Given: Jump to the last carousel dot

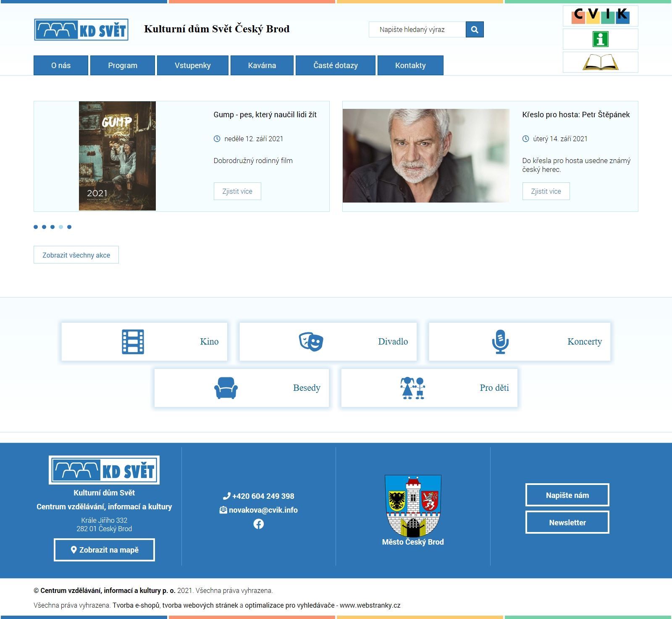Looking at the screenshot, I should [x=69, y=227].
